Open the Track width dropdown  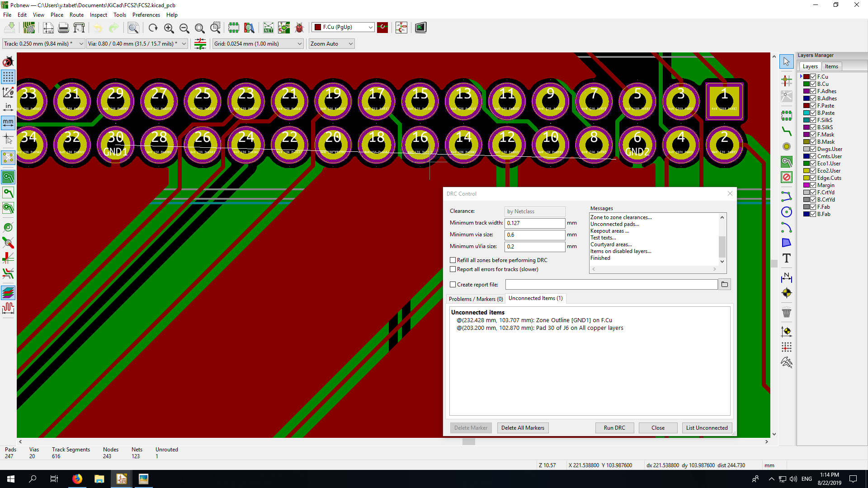coord(43,44)
